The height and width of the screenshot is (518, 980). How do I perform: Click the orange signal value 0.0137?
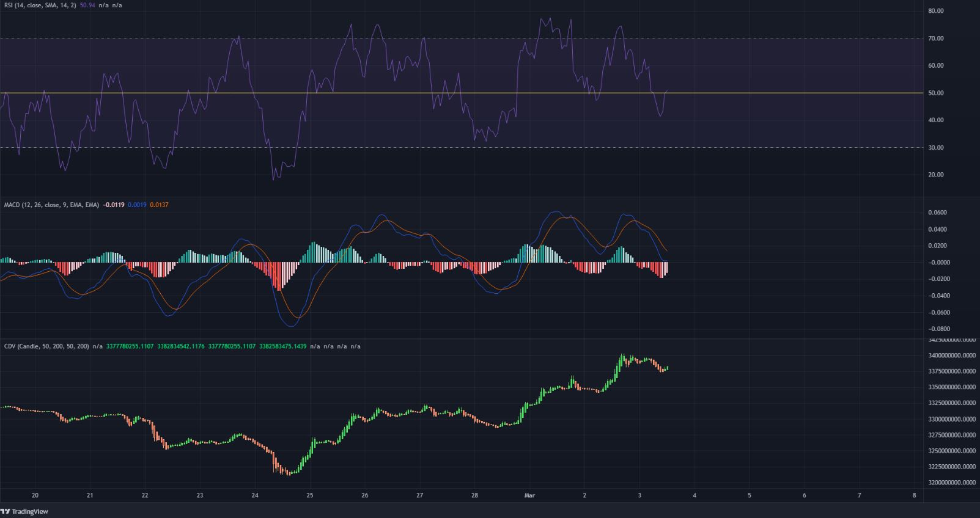(159, 205)
